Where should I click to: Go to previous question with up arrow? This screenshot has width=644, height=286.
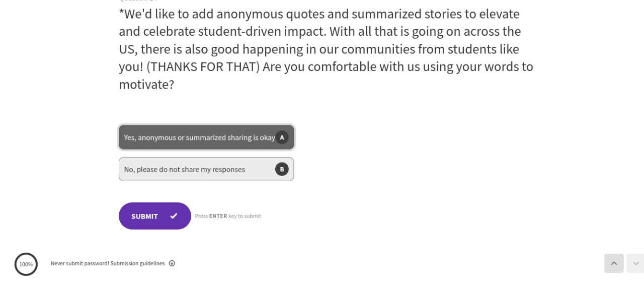coord(614,263)
